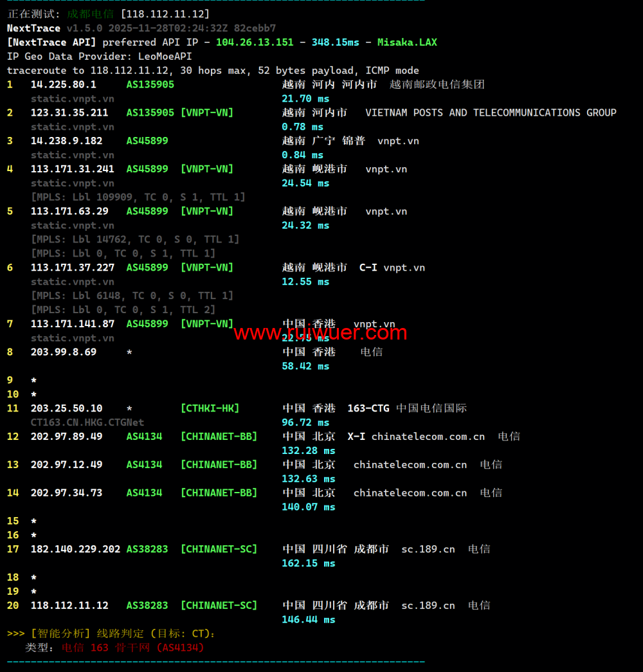Click hop 1 IP address 14.225.80.1
This screenshot has height=672, width=643.
(x=64, y=84)
